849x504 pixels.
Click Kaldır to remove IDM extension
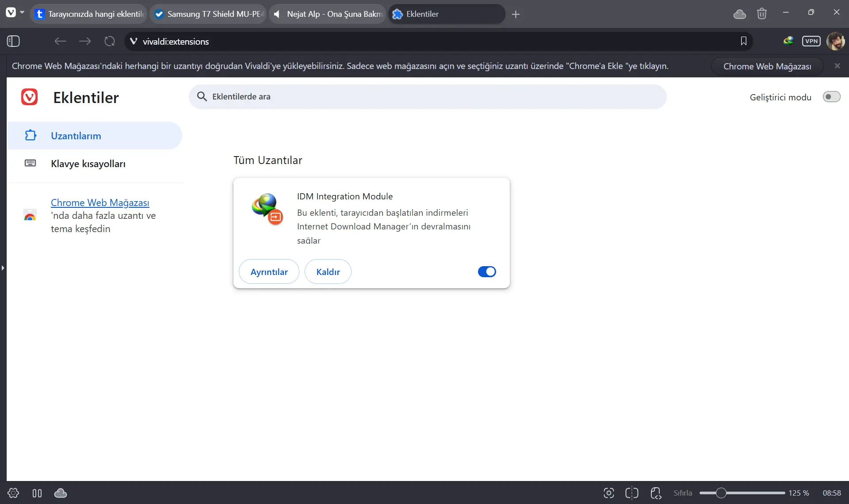coord(328,271)
